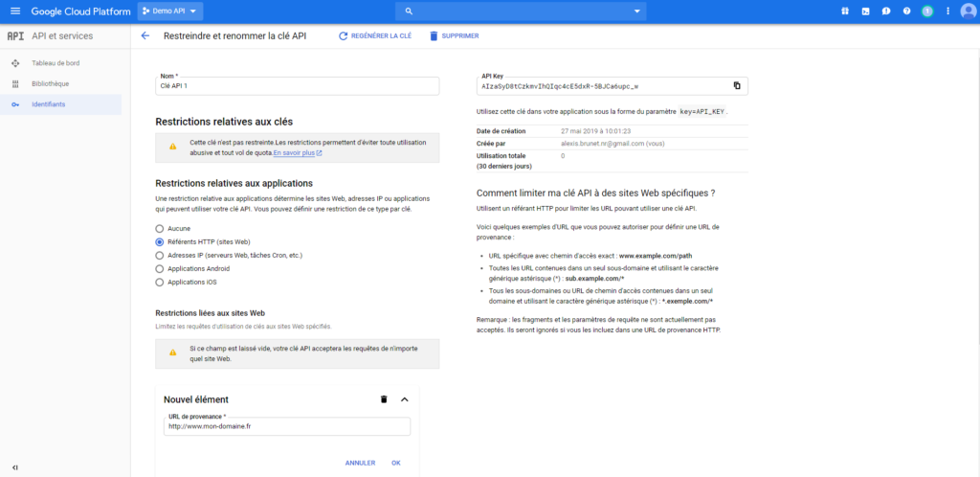Viewport: 980px width, 477px height.
Task: Select Référents HTTP (sites Web) option
Action: tap(160, 242)
